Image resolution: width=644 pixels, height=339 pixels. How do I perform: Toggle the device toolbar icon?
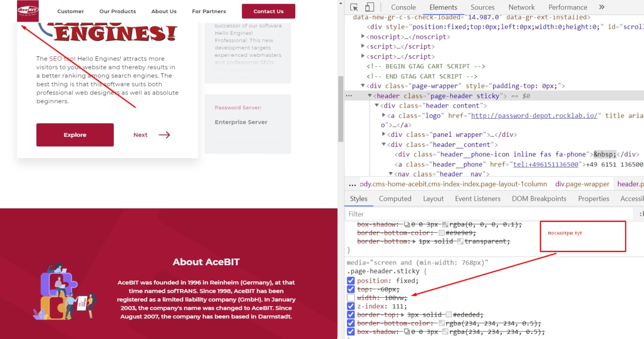pyautogui.click(x=369, y=7)
